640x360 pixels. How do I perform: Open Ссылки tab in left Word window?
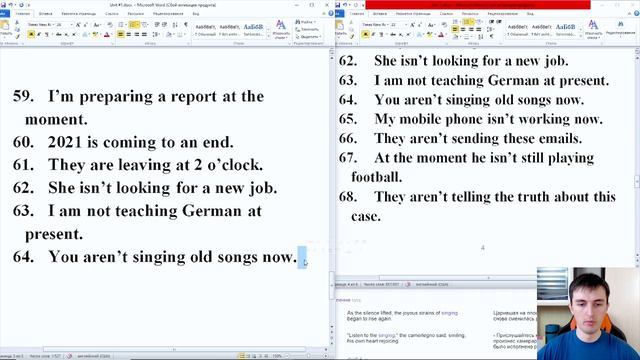111,13
